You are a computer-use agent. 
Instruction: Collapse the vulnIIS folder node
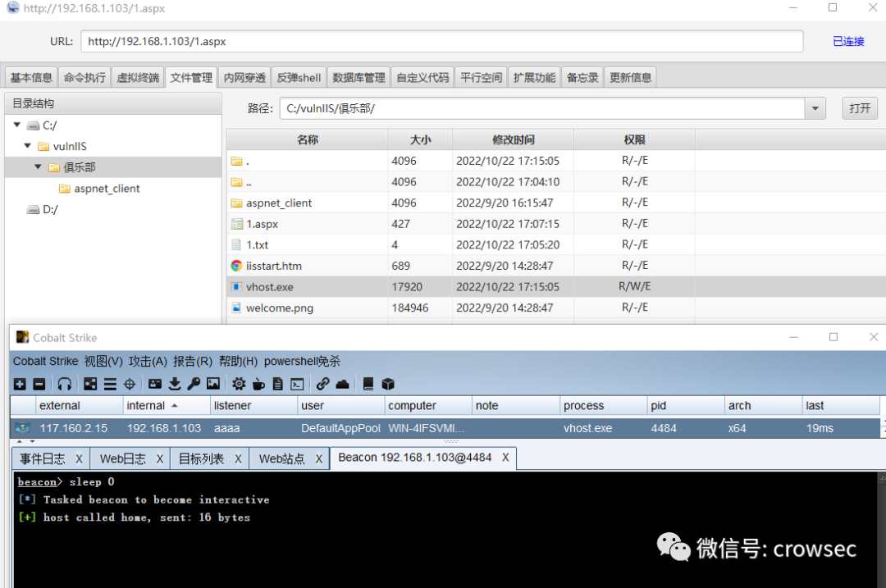[x=28, y=146]
